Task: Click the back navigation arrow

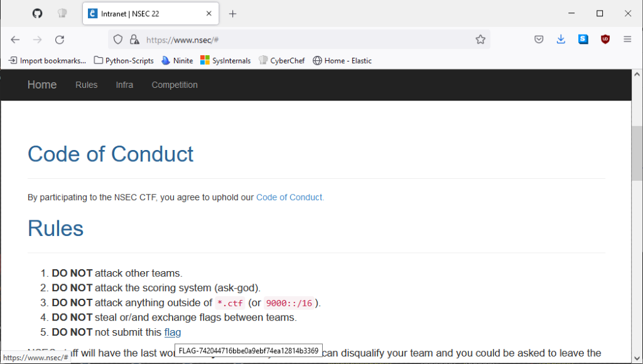Action: coord(15,40)
